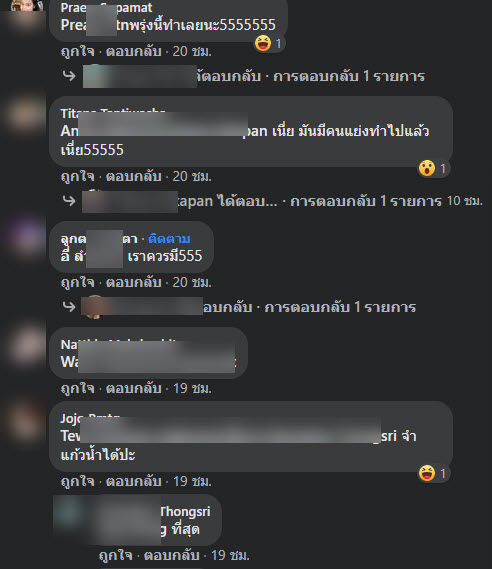Reply to the แก้วน้ำได้ปะ comment
Image resolution: width=492 pixels, height=569 pixels.
(x=134, y=481)
